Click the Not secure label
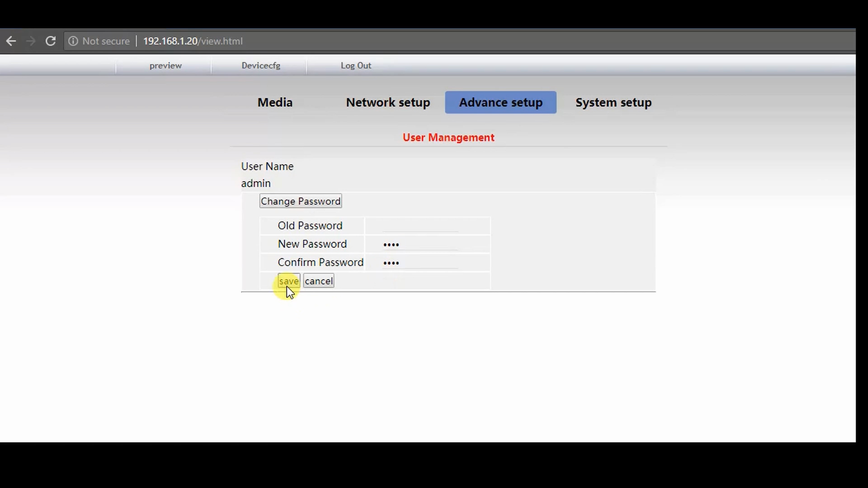The image size is (868, 488). 106,41
